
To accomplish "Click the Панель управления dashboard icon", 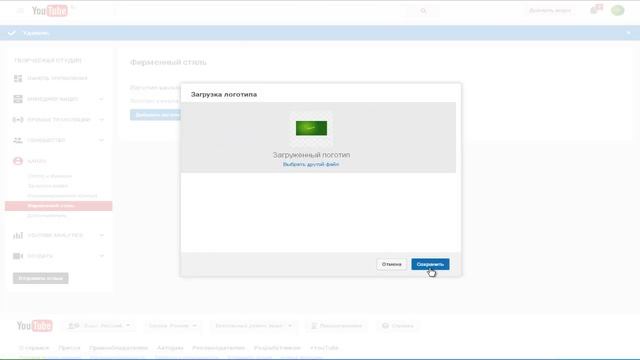I will (18, 78).
